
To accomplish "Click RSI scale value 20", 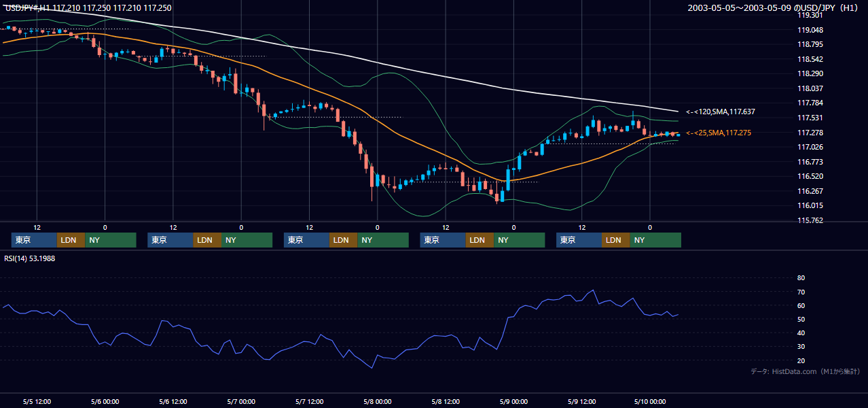I will (801, 360).
